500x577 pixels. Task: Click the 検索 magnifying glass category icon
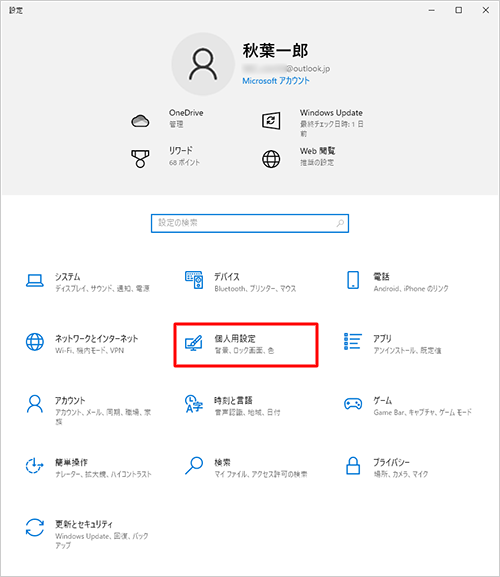point(194,466)
